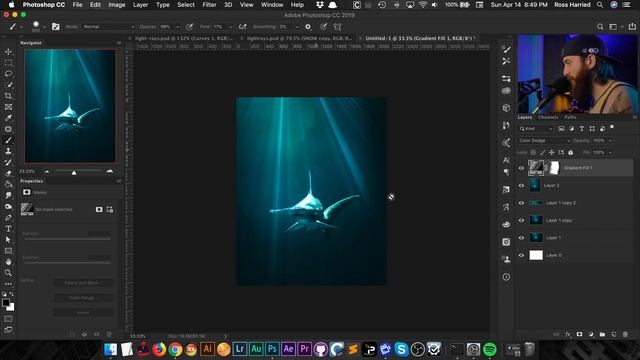The width and height of the screenshot is (640, 360).
Task: Select the Quick Selection tool
Action: tap(8, 85)
